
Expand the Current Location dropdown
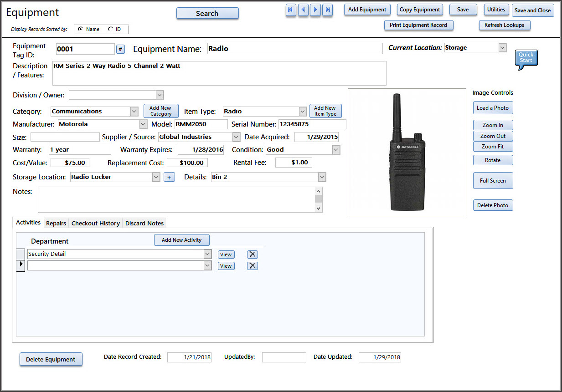tap(502, 48)
